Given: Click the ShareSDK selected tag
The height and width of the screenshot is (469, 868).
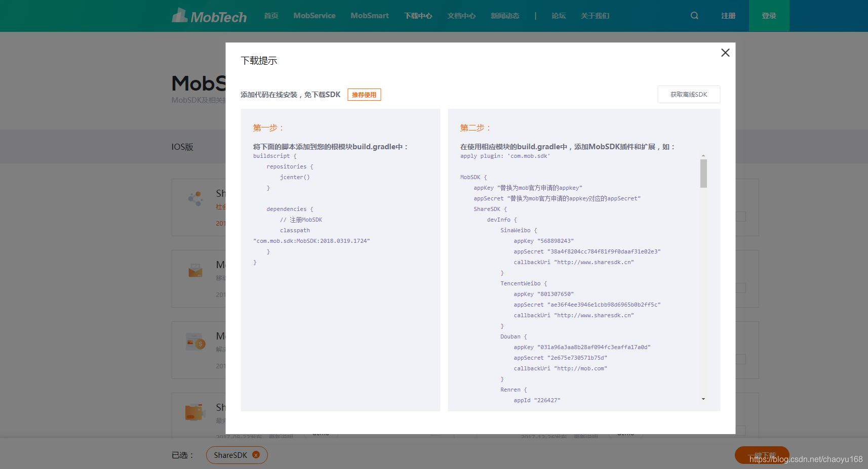Looking at the screenshot, I should [x=237, y=455].
